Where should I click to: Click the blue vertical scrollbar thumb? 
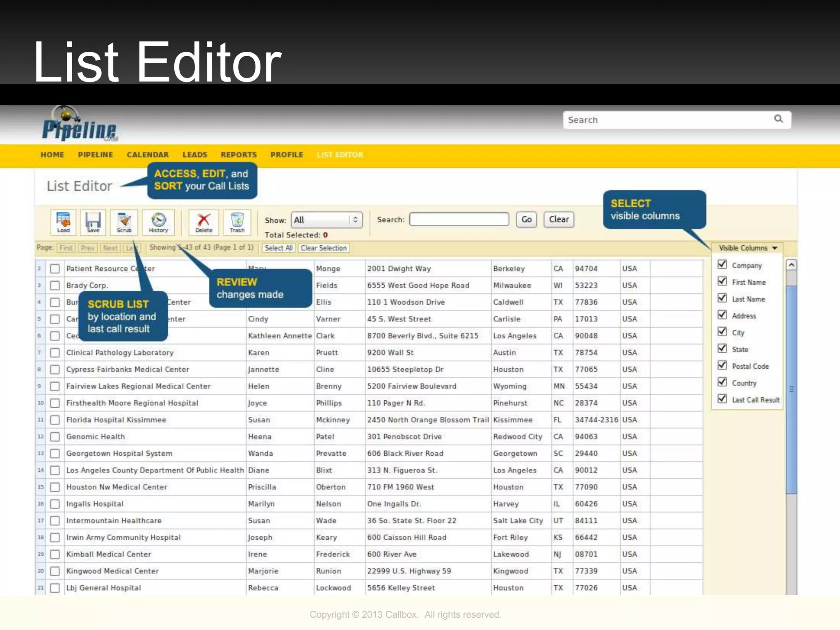pos(791,390)
